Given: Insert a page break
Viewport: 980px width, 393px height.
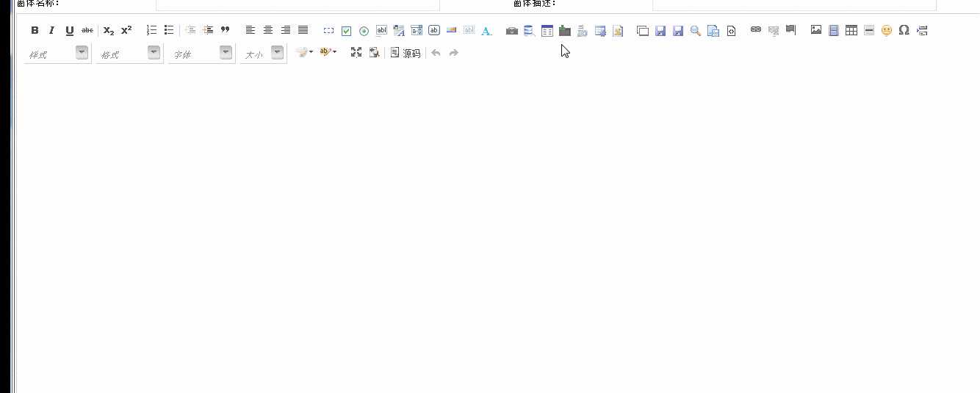Looking at the screenshot, I should [922, 31].
